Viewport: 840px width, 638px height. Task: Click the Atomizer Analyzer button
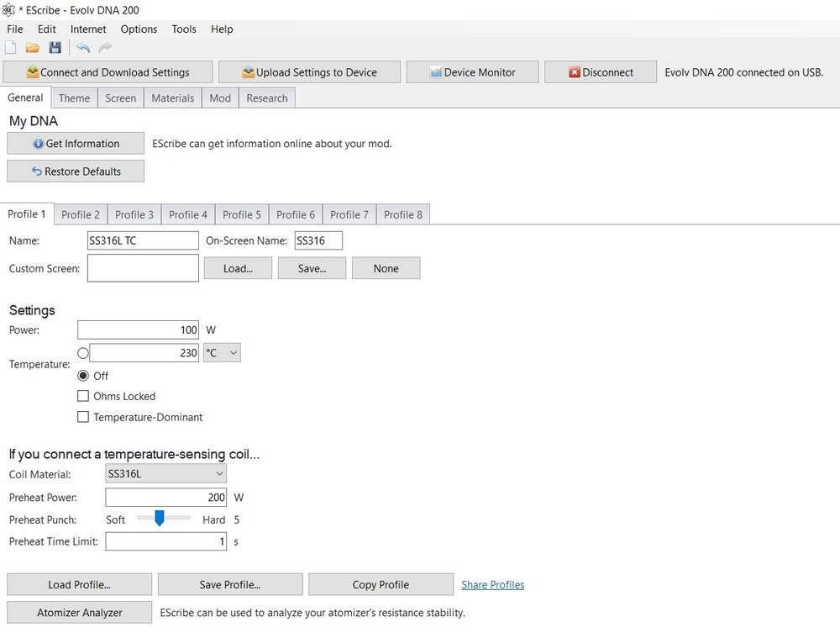79,613
